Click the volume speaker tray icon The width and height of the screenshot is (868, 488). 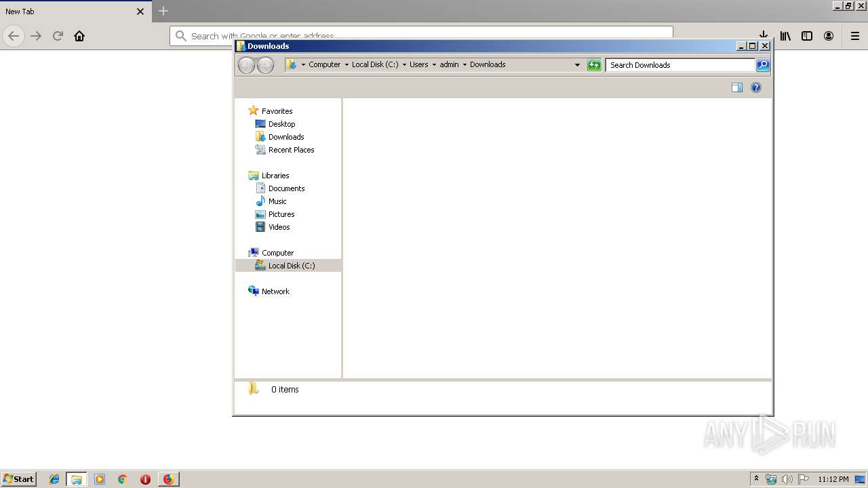click(x=787, y=479)
